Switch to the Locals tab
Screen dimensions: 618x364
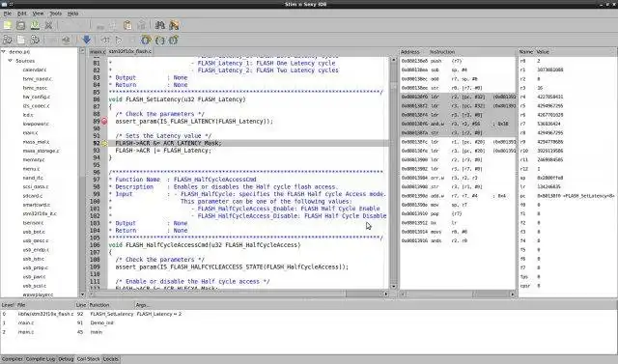[111, 359]
